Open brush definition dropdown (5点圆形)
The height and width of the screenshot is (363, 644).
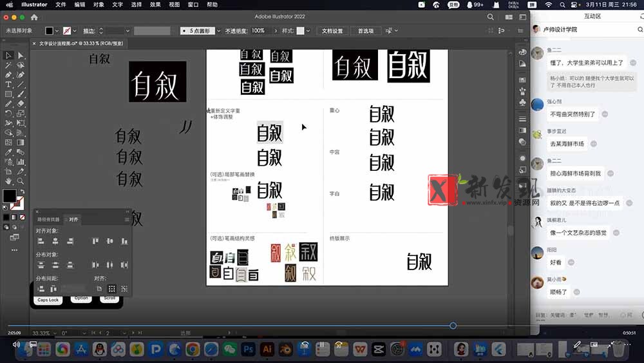point(218,31)
